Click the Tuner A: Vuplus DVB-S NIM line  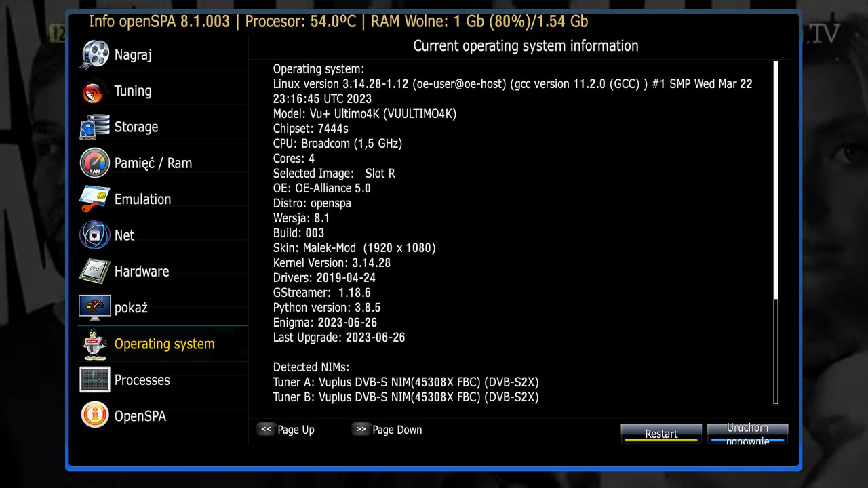tap(406, 382)
